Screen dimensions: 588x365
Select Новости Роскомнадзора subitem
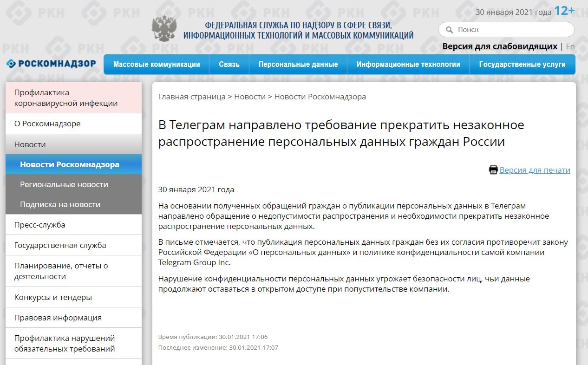click(73, 164)
